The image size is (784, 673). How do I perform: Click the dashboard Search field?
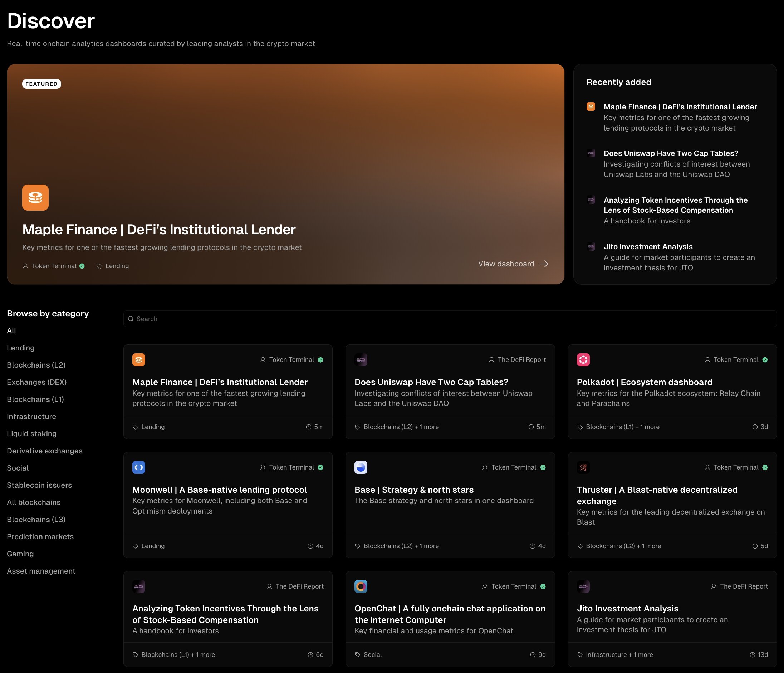pos(450,319)
